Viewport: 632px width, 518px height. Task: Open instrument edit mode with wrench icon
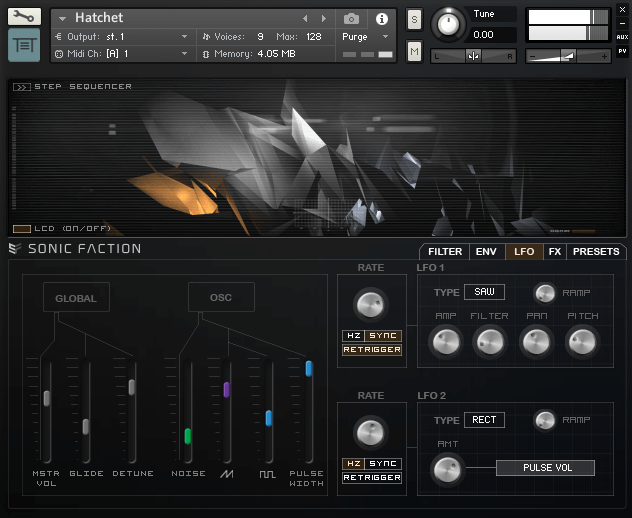[24, 17]
